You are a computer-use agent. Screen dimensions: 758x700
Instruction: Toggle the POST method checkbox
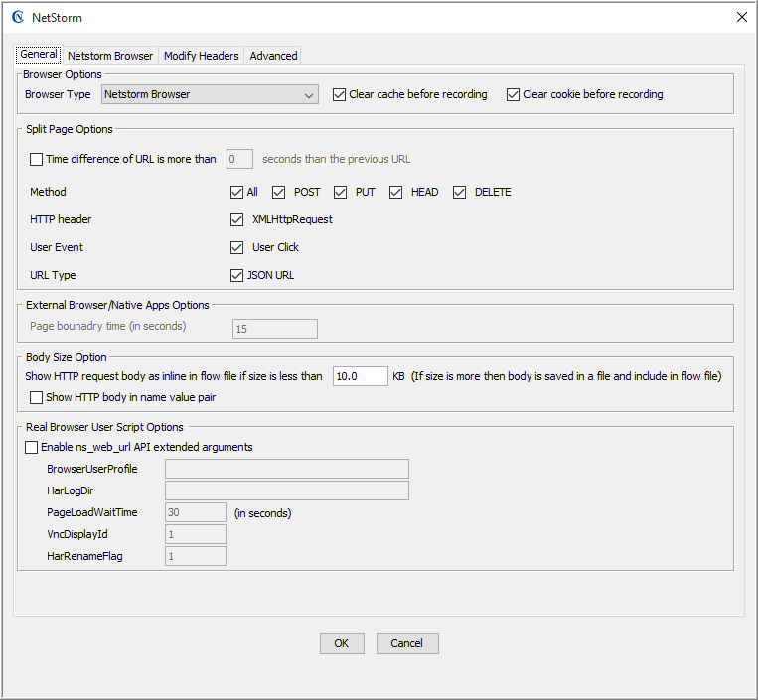[278, 193]
